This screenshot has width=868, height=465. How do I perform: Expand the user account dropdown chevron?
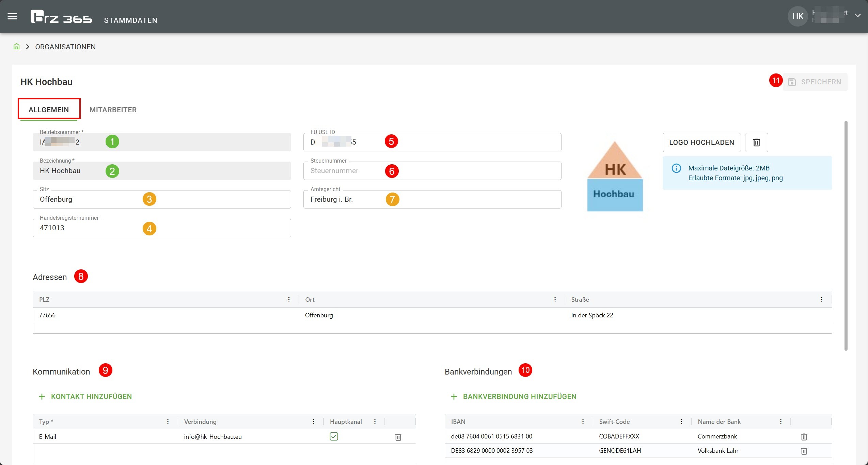coord(858,16)
